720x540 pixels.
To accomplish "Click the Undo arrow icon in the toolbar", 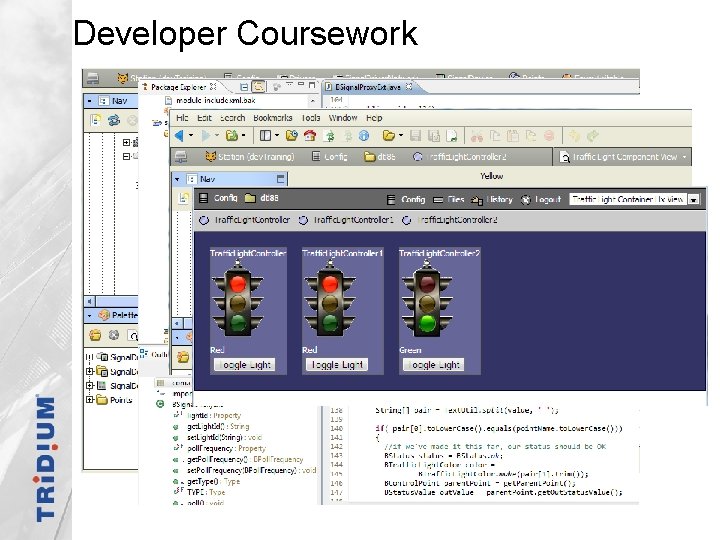I will tap(574, 135).
